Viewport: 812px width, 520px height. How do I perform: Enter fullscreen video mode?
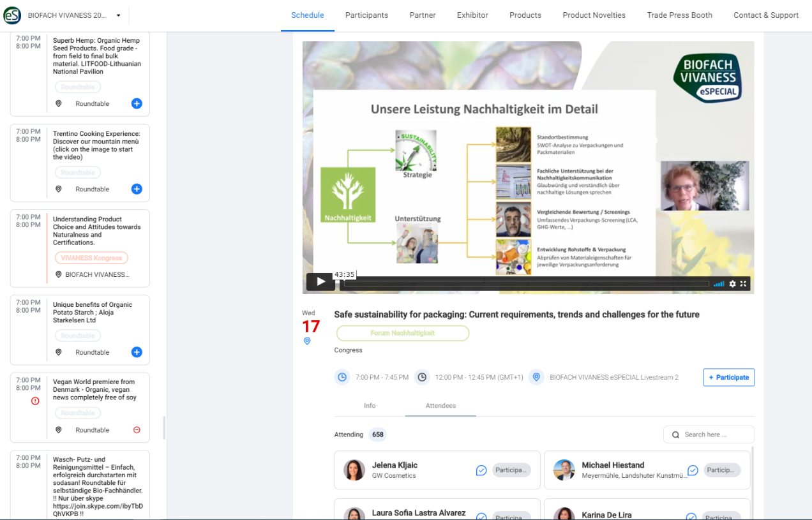(743, 284)
